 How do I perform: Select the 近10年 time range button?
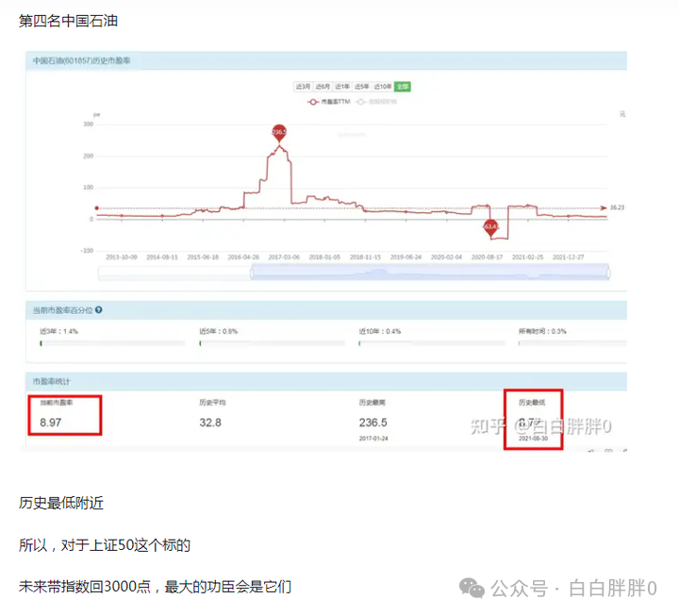tap(382, 87)
